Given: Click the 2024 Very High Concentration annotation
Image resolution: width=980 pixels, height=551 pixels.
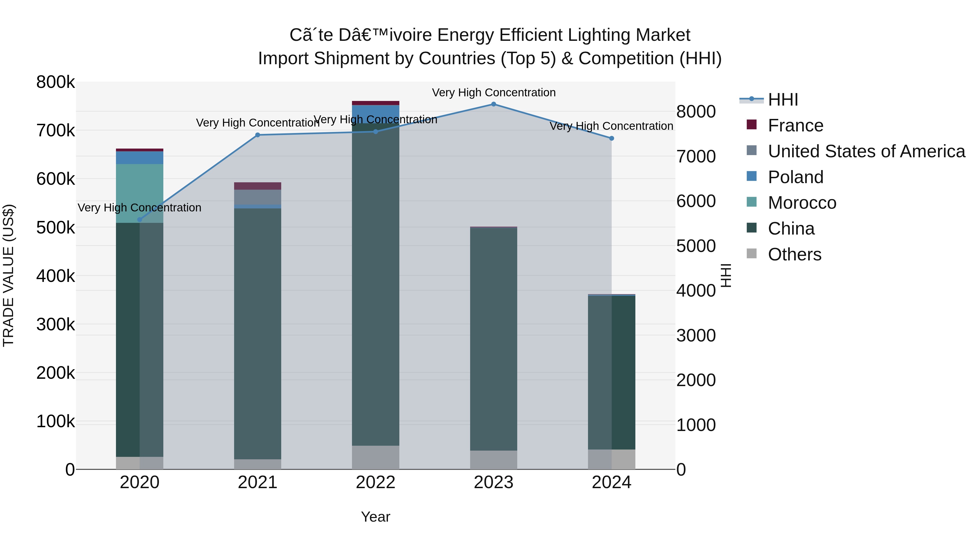Looking at the screenshot, I should pyautogui.click(x=611, y=126).
